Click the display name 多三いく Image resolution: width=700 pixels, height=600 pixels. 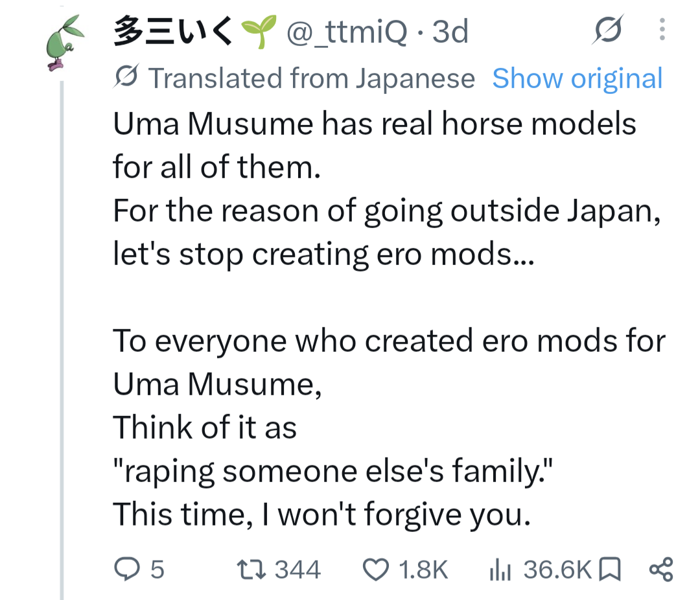pos(173,31)
